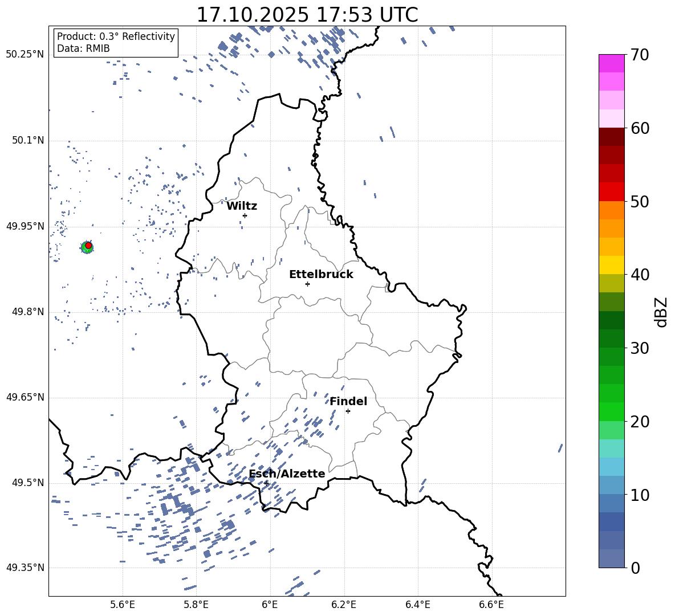Image resolution: width=675 pixels, height=616 pixels.
Task: Click the 60 colorbar tick label
Action: coord(640,128)
